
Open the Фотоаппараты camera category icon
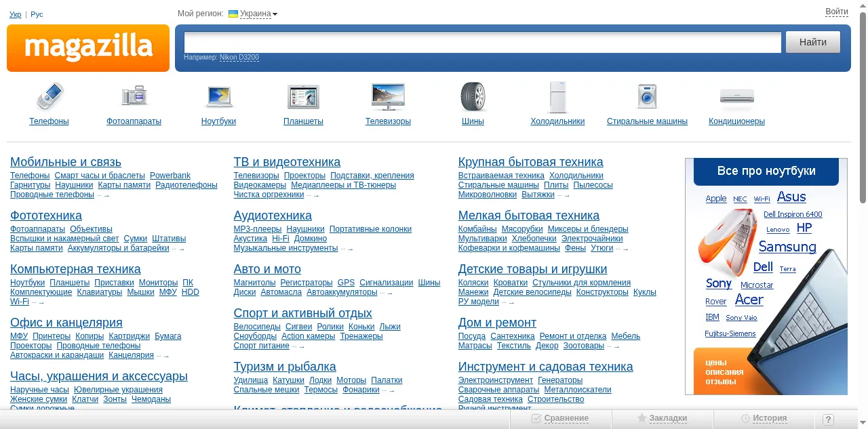click(x=134, y=96)
